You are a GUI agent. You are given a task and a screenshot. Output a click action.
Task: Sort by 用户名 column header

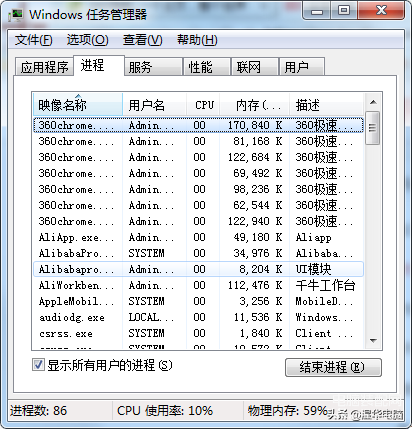(x=154, y=105)
